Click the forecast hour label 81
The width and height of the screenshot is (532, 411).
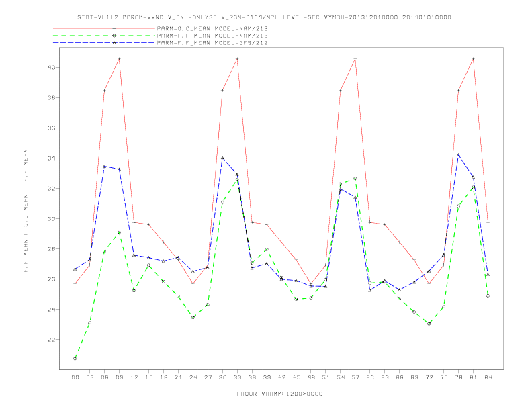pos(474,377)
